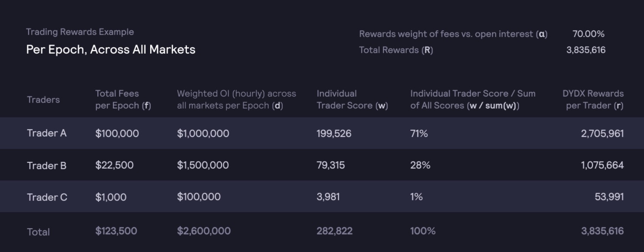Image resolution: width=644 pixels, height=252 pixels.
Task: Click the Total Fees per Epoch header
Action: (123, 100)
